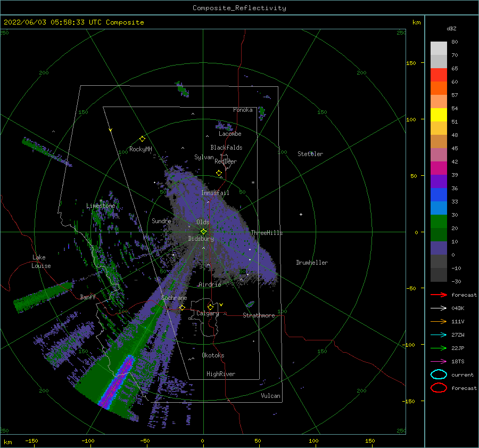Click the HighRiver town label

(x=221, y=374)
